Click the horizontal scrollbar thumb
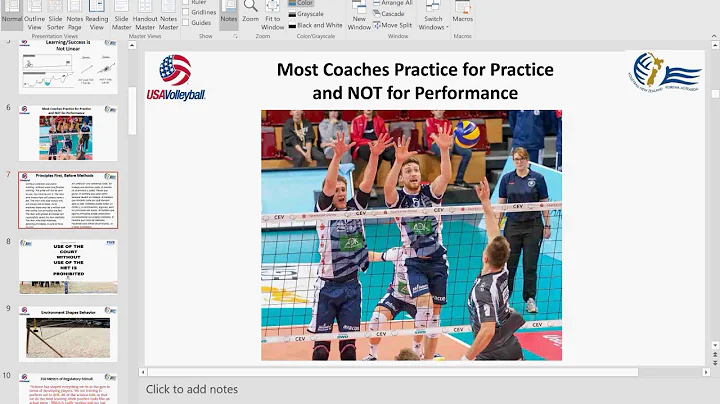This screenshot has width=720, height=404. click(x=393, y=372)
